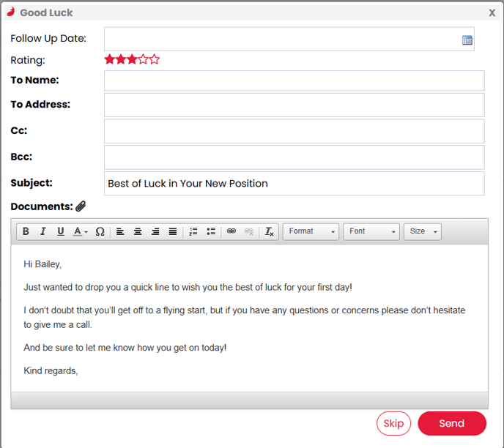The height and width of the screenshot is (448, 504).
Task: Toggle italic formatting in editor toolbar
Action: (43, 231)
